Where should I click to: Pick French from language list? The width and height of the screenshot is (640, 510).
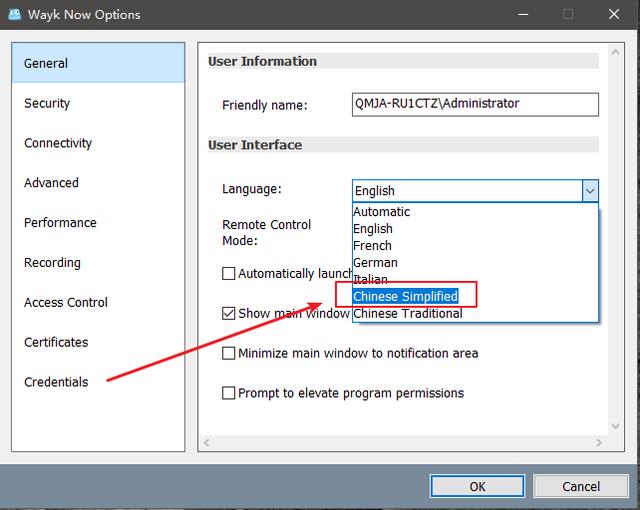(475, 246)
